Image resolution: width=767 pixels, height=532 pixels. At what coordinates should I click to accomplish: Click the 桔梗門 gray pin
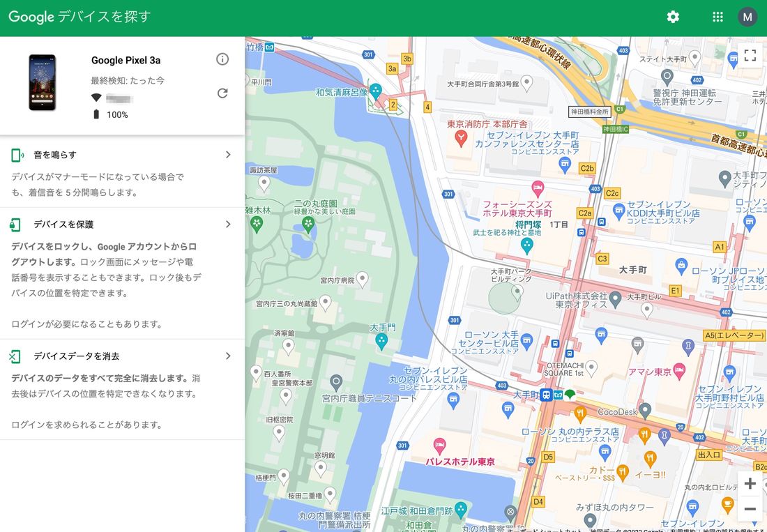284,477
